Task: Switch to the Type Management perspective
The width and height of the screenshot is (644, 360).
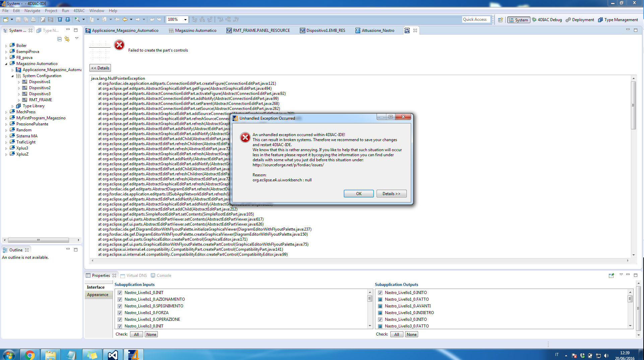Action: click(x=618, y=20)
